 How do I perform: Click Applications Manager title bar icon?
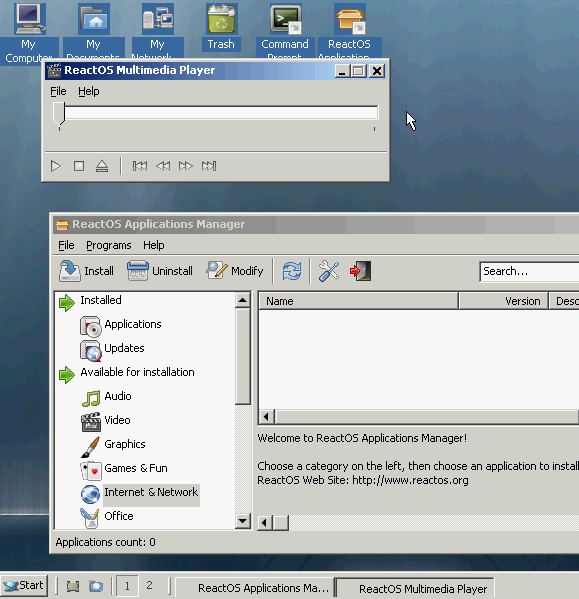click(62, 224)
